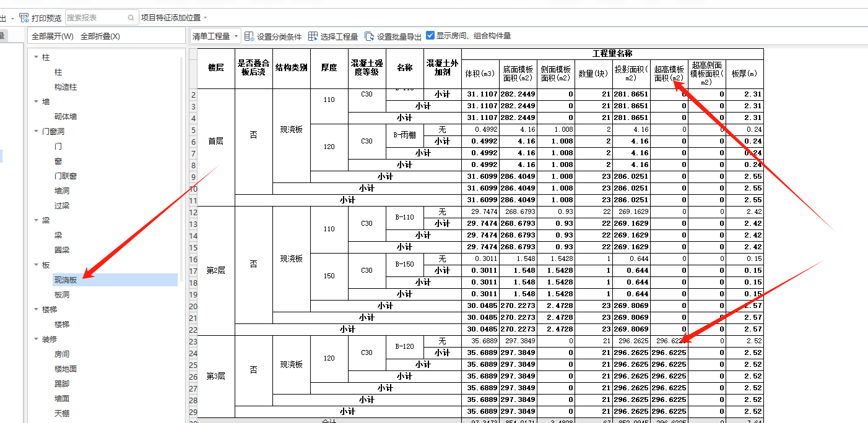Click the 选择工程量 icon
The width and height of the screenshot is (868, 423).
[x=313, y=36]
